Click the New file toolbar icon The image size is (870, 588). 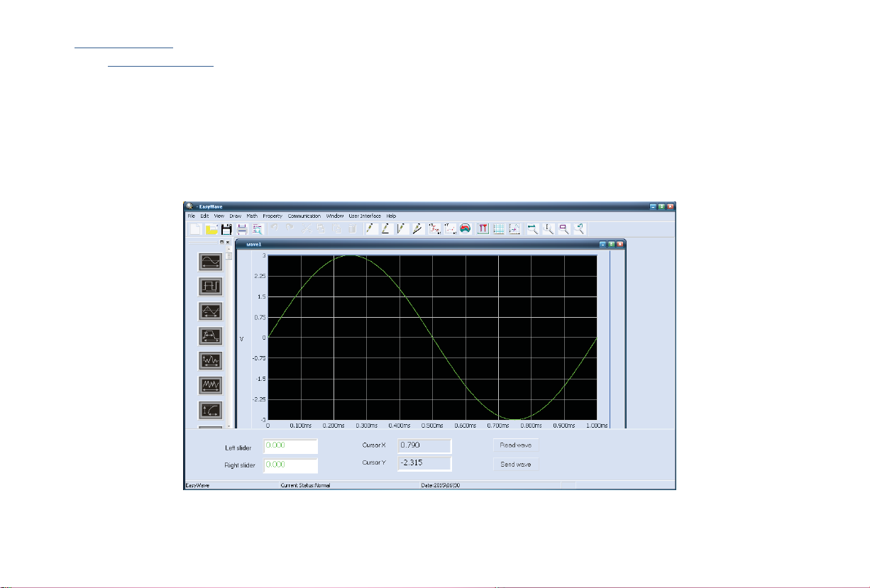coord(194,228)
